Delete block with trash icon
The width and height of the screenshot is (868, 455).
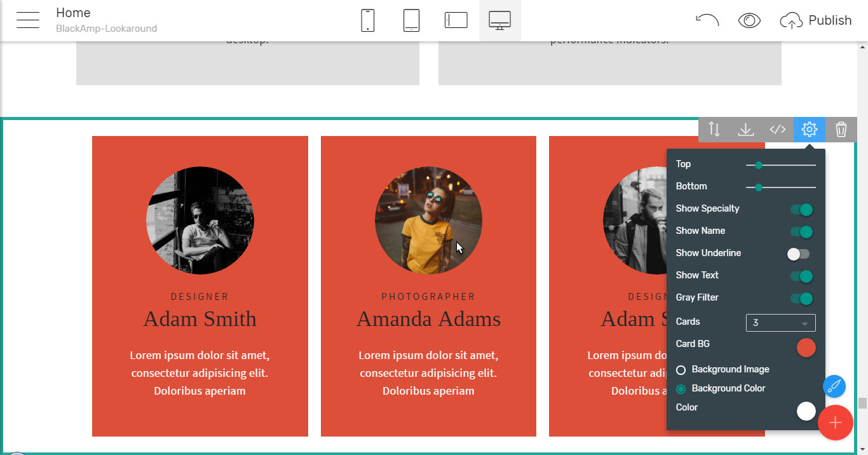[841, 130]
